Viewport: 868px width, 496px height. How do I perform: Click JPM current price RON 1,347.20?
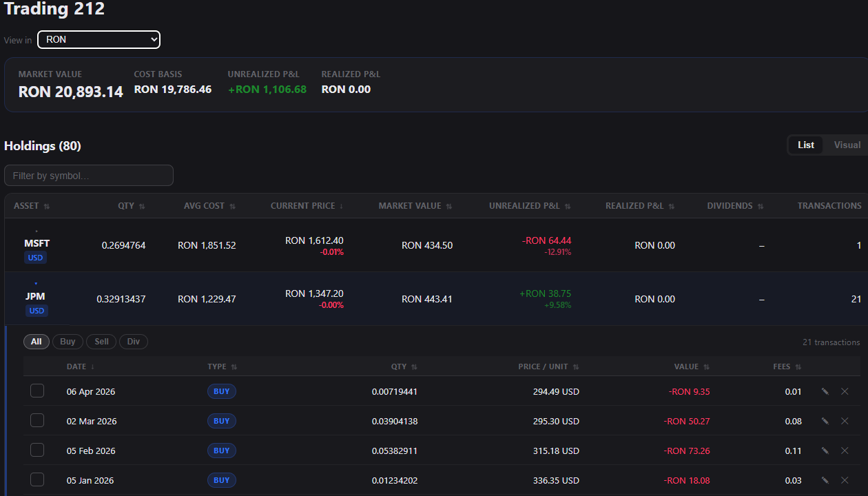(x=314, y=293)
